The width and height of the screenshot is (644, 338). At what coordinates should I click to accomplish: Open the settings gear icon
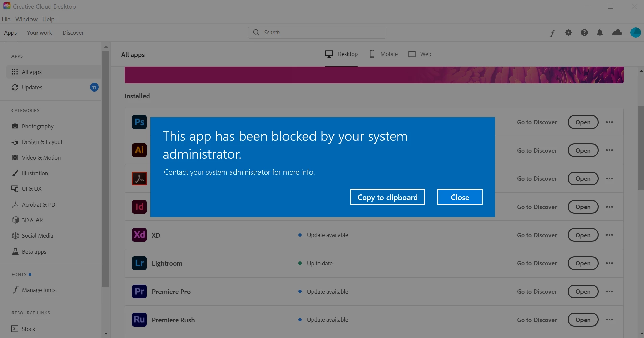click(x=568, y=32)
